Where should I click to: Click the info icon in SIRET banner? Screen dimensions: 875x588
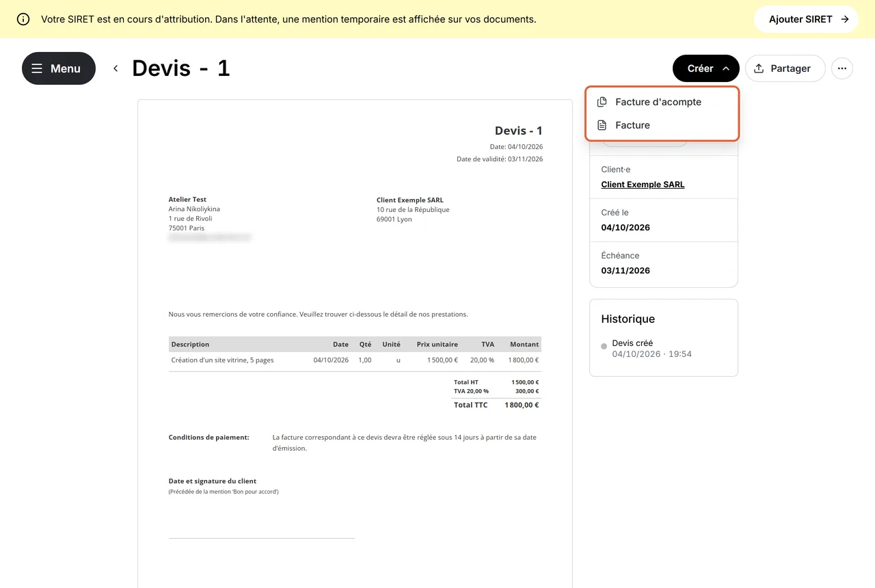coord(23,19)
